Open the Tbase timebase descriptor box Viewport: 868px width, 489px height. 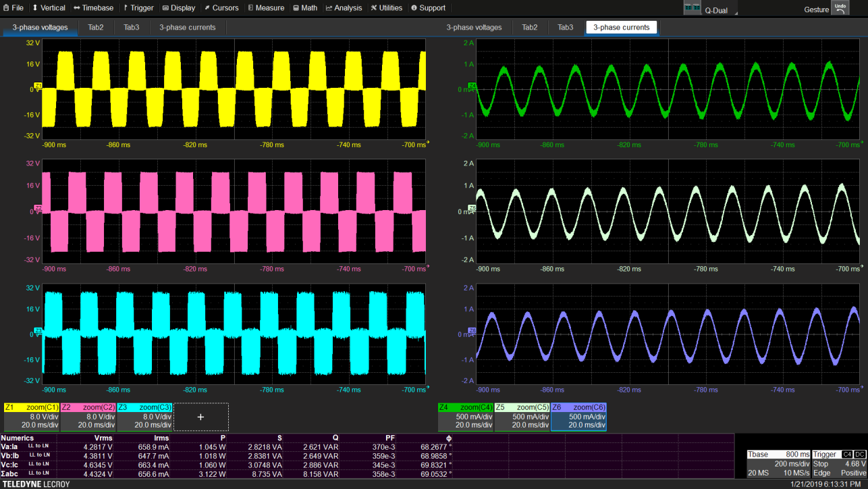[x=778, y=463]
